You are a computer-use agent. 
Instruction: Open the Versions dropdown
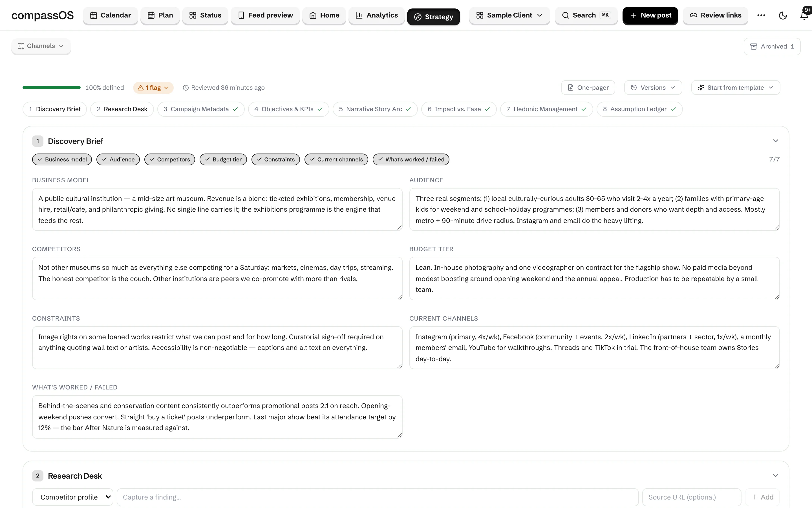[x=653, y=88]
